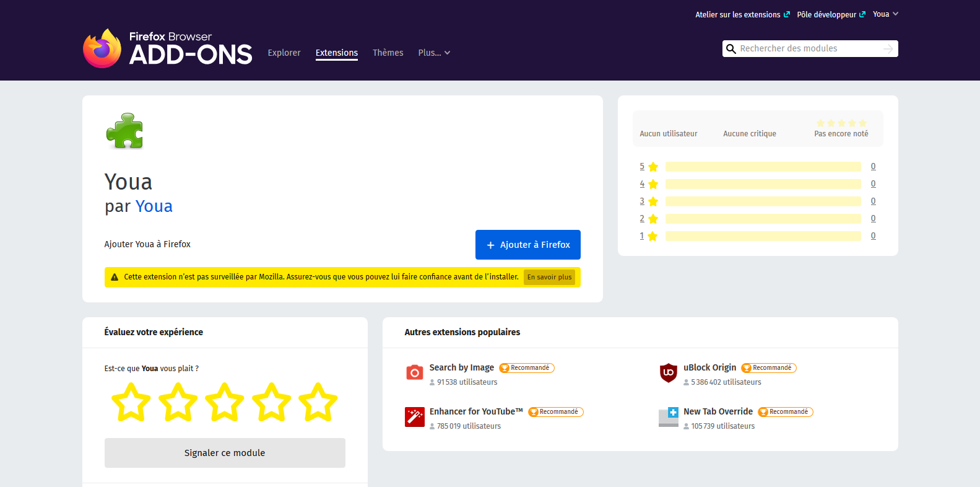The width and height of the screenshot is (980, 487).
Task: Expand the Plus… navigation menu
Action: (x=434, y=53)
